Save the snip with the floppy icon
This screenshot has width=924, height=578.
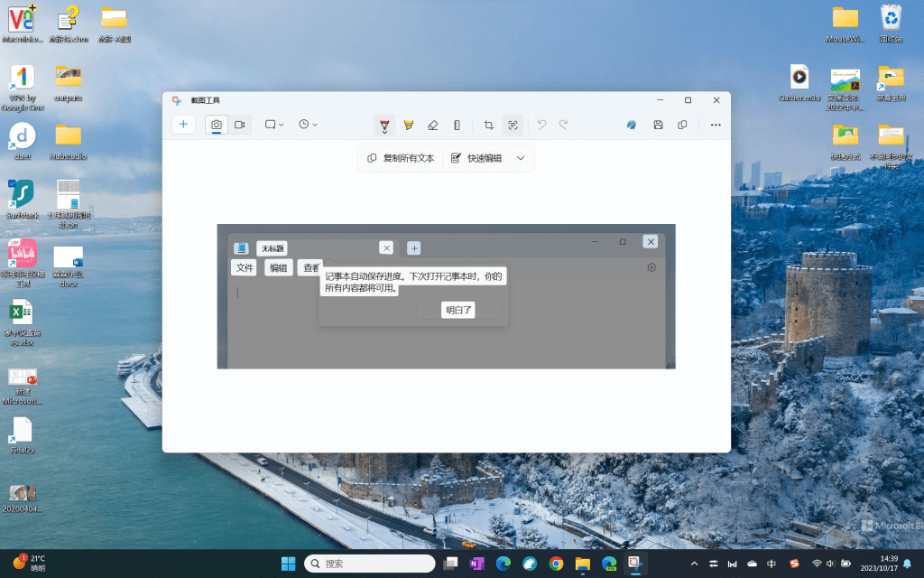(658, 125)
